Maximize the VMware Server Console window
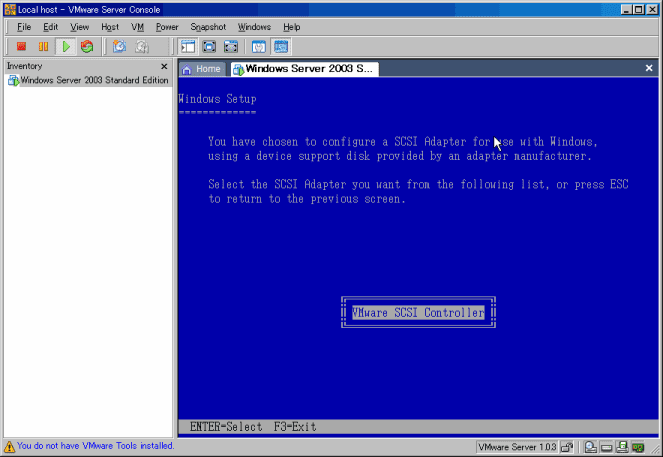The image size is (663, 457). tap(639, 9)
